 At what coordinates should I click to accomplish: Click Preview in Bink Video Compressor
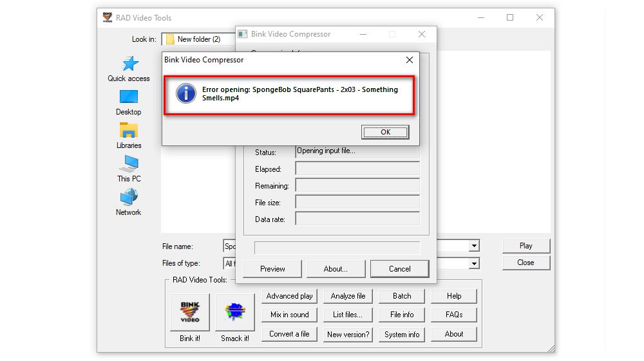[x=272, y=269]
